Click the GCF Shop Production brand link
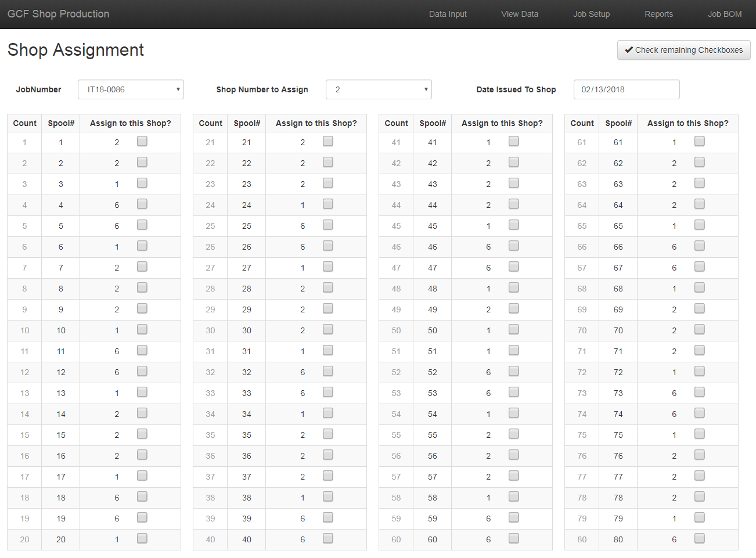The width and height of the screenshot is (756, 558). (x=58, y=14)
